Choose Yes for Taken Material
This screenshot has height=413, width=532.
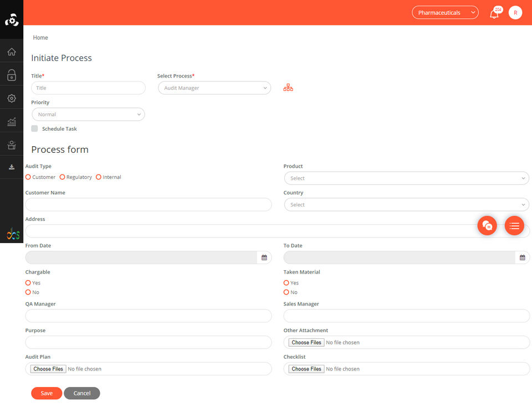click(x=287, y=283)
